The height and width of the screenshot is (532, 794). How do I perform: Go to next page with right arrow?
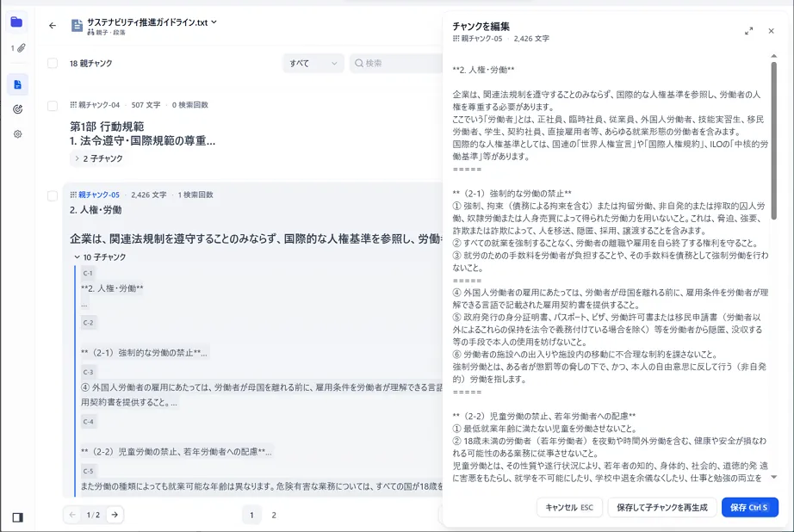coord(115,515)
